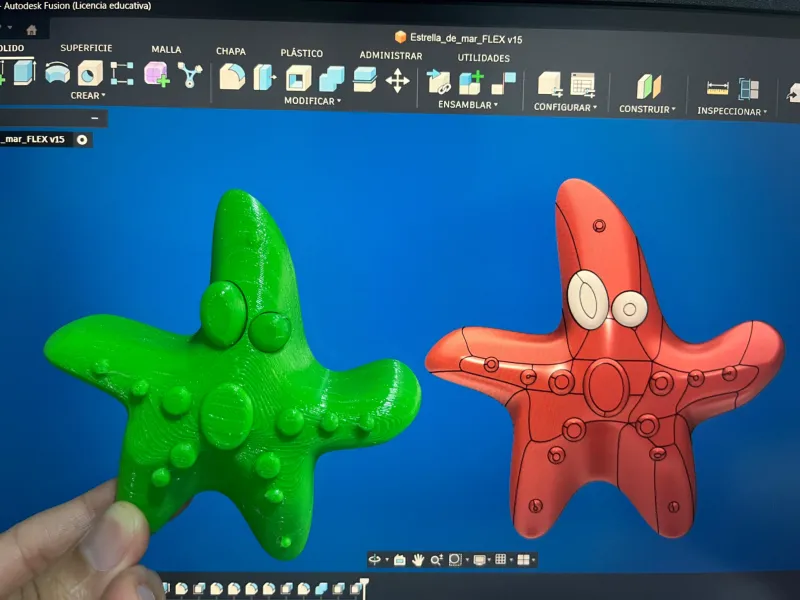The image size is (800, 600).
Task: Click the Autodesk Fusion (Licencia educativa) window title
Action: click(x=78, y=6)
